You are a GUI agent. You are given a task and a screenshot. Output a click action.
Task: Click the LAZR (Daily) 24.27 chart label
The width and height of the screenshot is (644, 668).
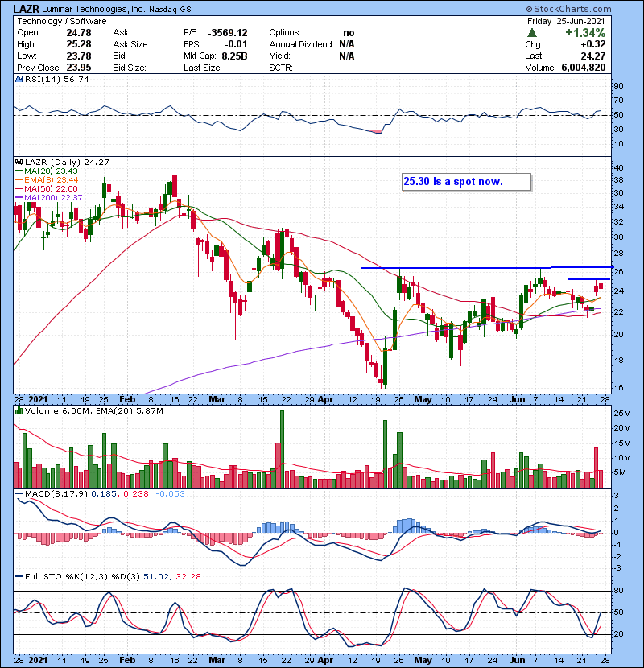67,162
